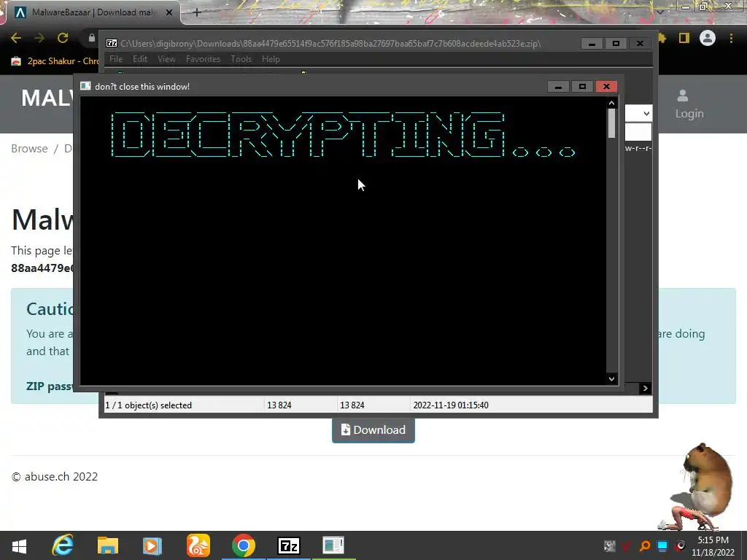
Task: Open the Tools menu in 7-Zip
Action: (x=241, y=59)
